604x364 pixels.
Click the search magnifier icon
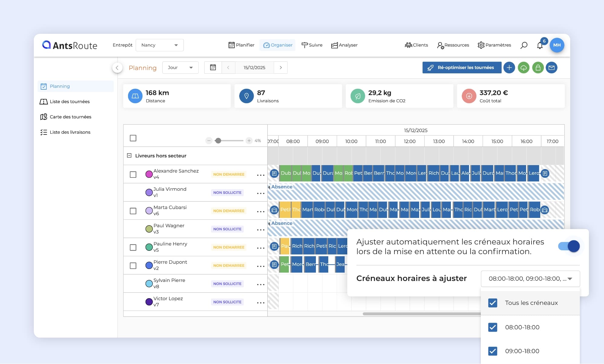point(524,45)
